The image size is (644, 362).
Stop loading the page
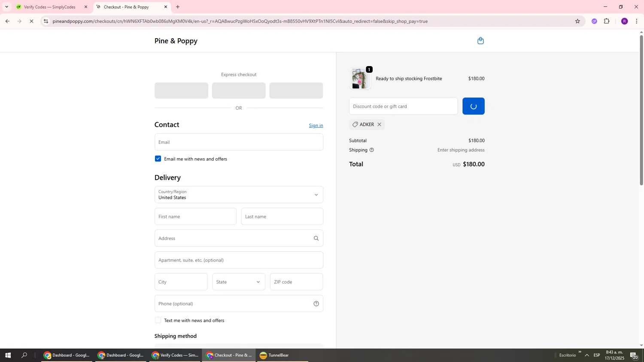tap(31, 21)
